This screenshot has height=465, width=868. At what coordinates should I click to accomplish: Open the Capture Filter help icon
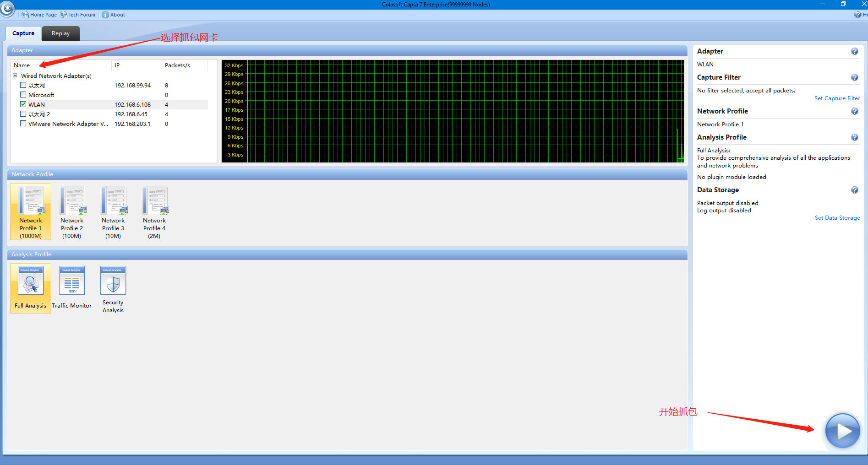click(x=854, y=77)
